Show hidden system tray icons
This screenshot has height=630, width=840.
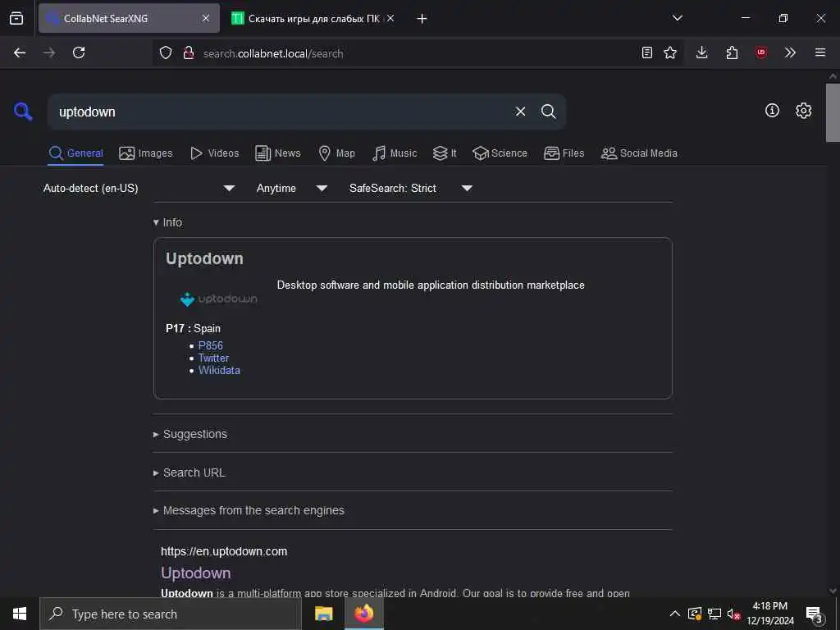pyautogui.click(x=675, y=614)
